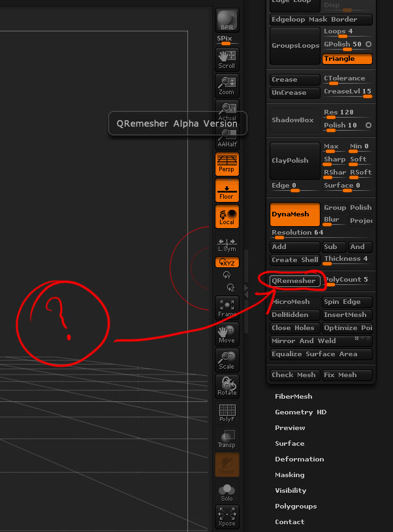This screenshot has height=532, width=393.
Task: Toggle Transp transparency mode
Action: point(227,439)
